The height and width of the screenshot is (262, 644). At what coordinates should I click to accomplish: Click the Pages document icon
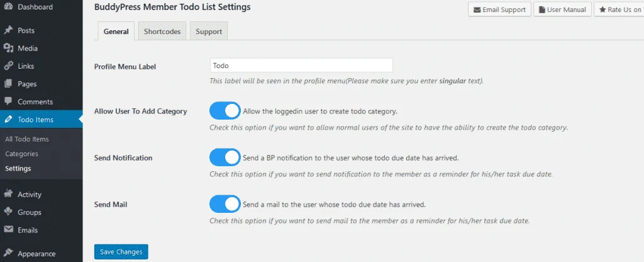point(8,84)
